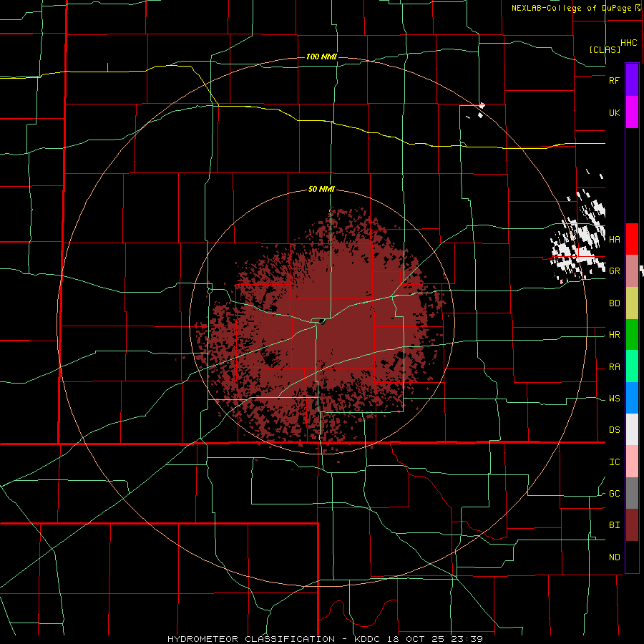The width and height of the screenshot is (644, 644).
Task: Select the BD yellow legend block
Action: pos(632,303)
